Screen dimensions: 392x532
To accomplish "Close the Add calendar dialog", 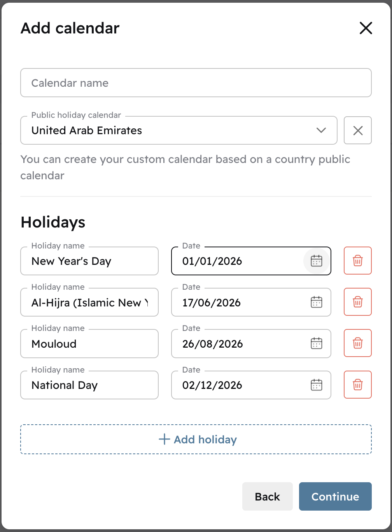I will pyautogui.click(x=366, y=28).
